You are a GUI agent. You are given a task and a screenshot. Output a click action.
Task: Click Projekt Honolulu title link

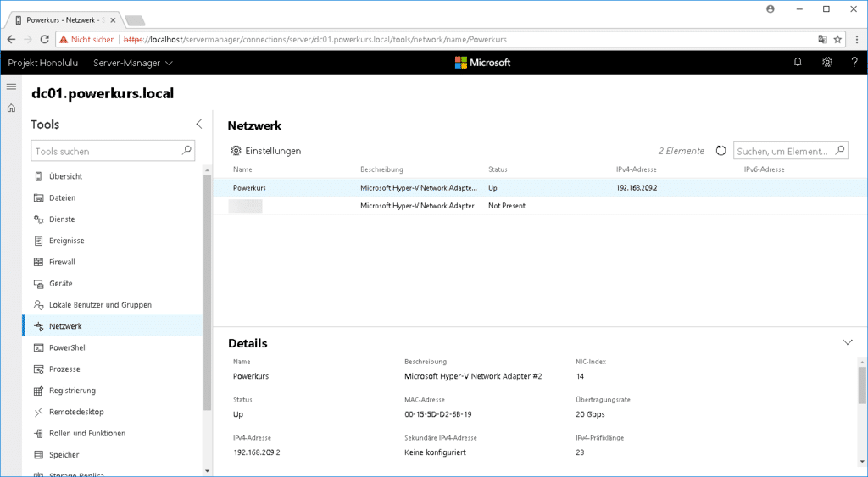pos(42,63)
